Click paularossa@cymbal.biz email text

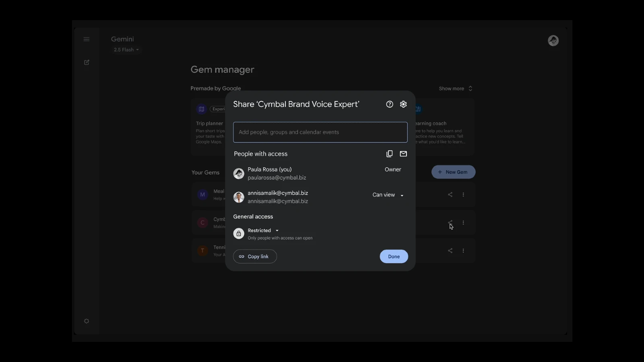[277, 178]
